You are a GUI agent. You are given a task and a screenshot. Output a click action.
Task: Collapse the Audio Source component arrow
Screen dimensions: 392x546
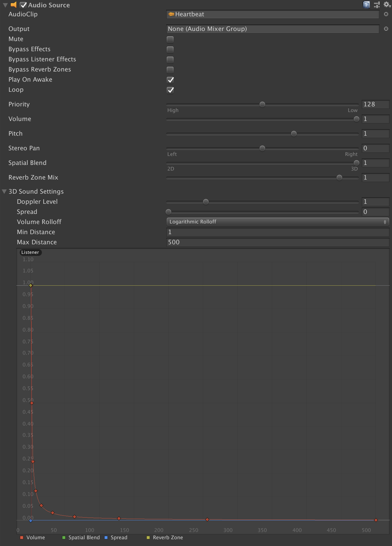point(5,5)
